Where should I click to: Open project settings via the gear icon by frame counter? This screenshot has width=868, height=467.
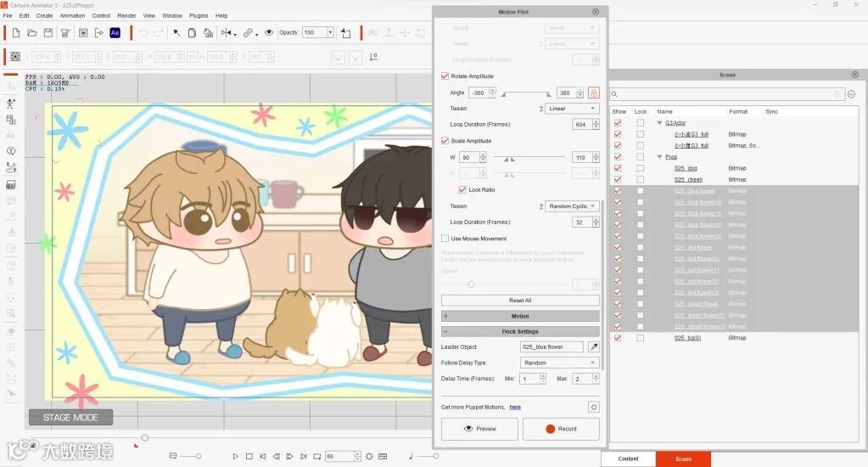(x=369, y=457)
